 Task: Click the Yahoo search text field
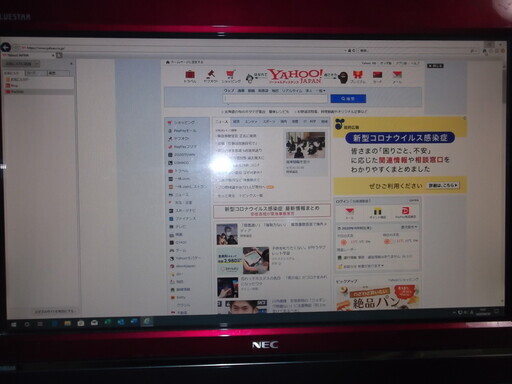pos(275,99)
